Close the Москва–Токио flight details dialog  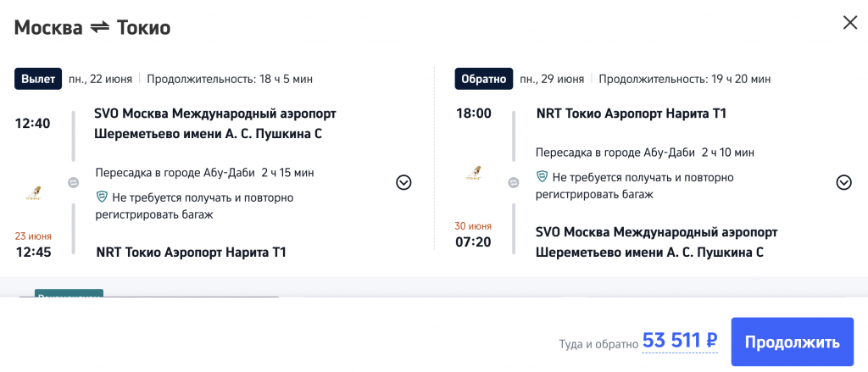pyautogui.click(x=849, y=23)
